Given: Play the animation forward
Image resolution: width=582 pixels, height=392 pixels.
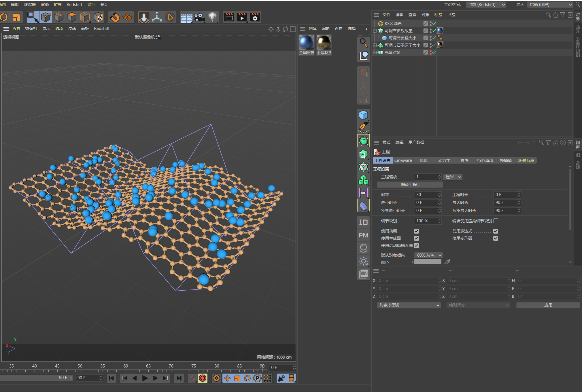Looking at the screenshot, I should [x=145, y=378].
